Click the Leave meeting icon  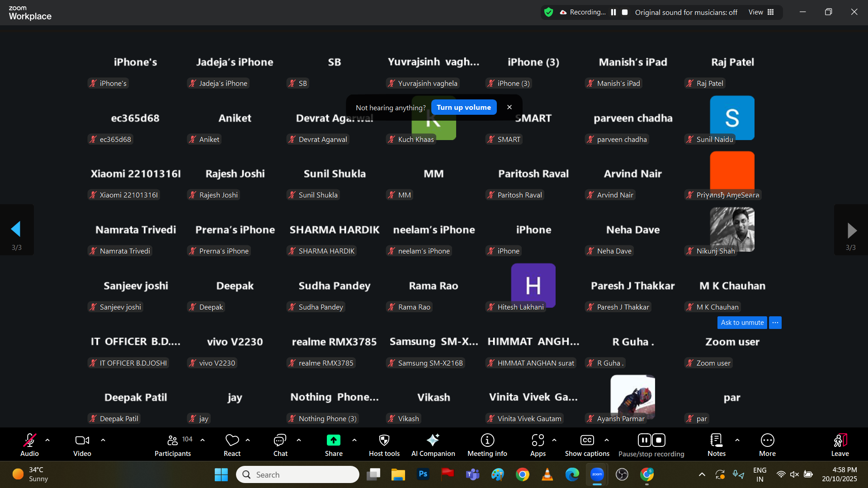(x=840, y=441)
